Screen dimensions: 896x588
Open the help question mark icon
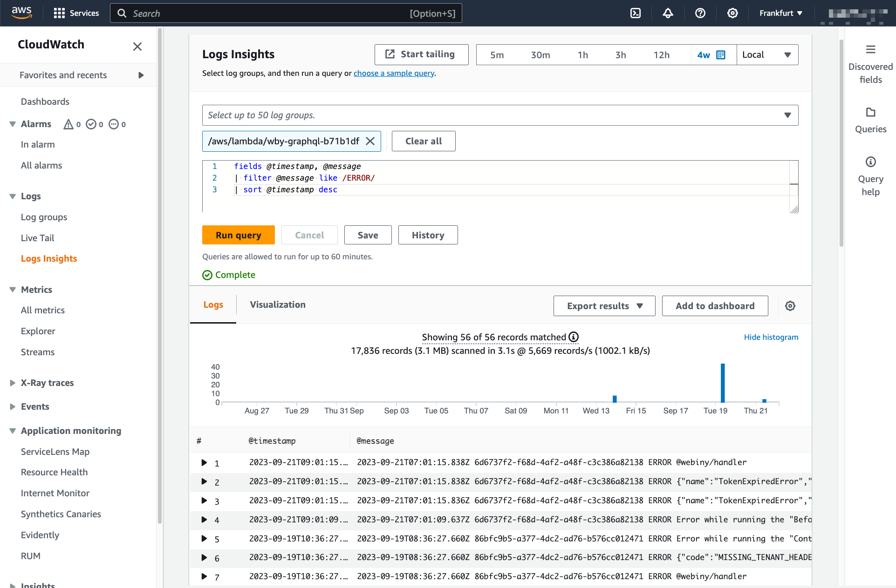[x=700, y=13]
